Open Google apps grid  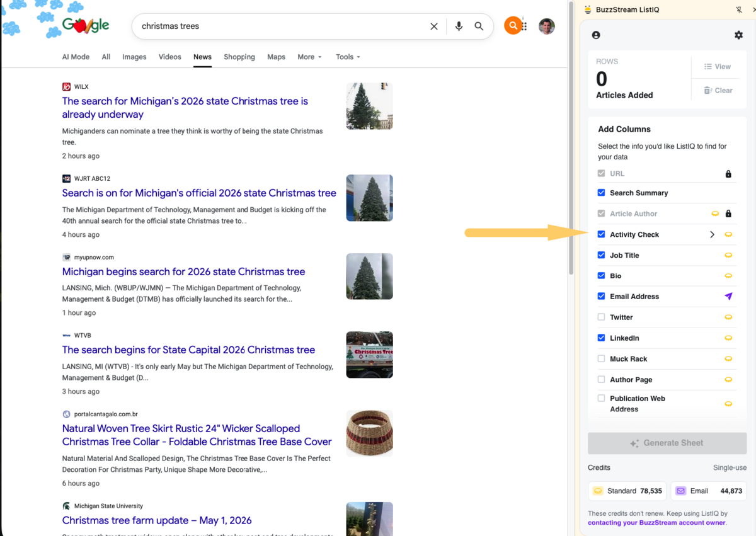tap(525, 26)
